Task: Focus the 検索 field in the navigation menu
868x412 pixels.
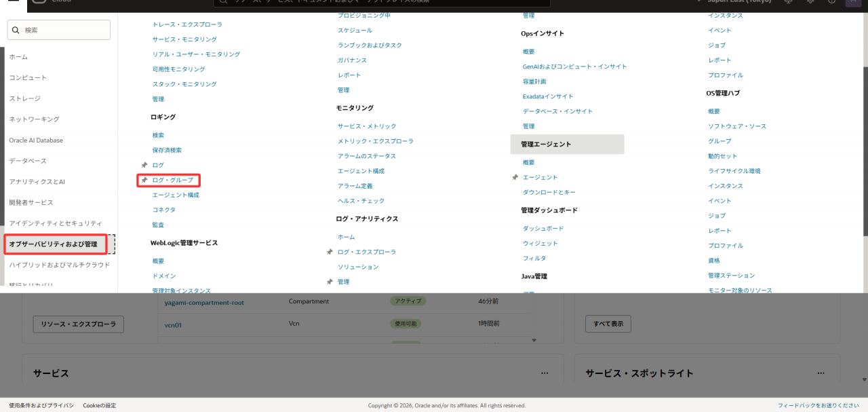Action: 58,30
